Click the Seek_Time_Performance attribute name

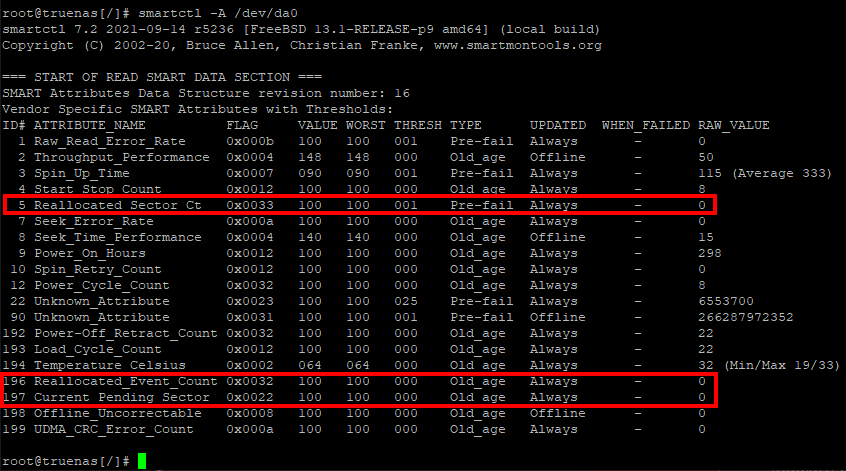coord(118,237)
